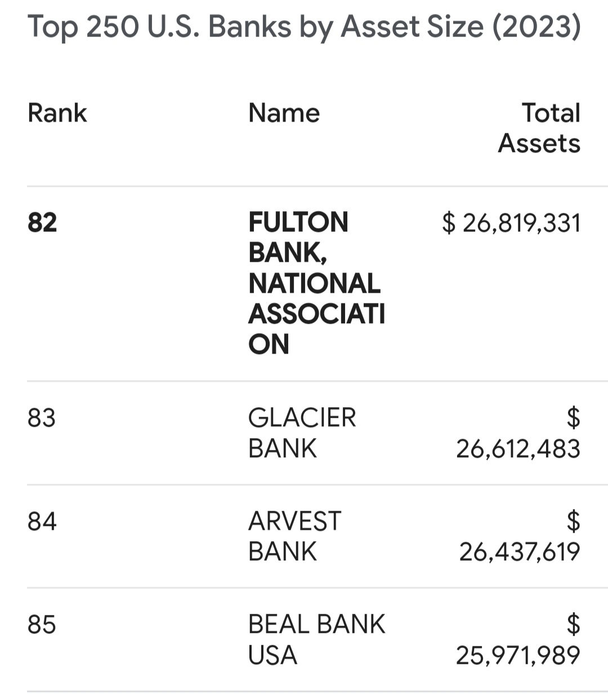Click Glacier Bank assets value 26,612,483
608x700 pixels.
518,449
